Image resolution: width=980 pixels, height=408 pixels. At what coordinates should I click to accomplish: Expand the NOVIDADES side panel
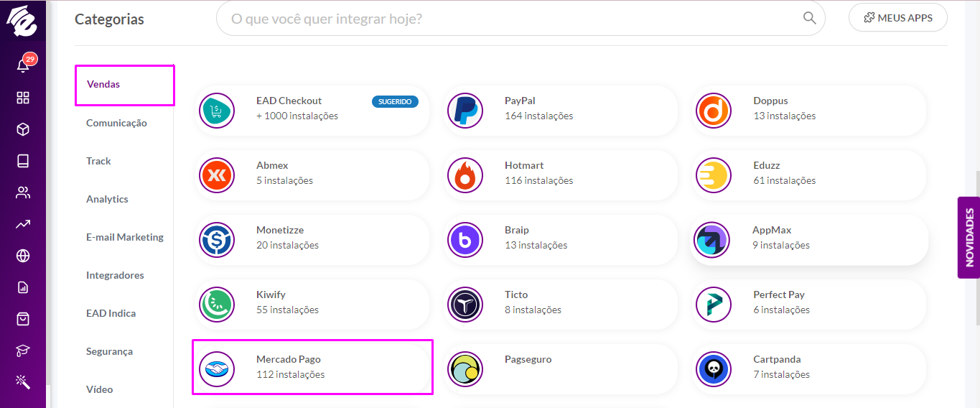(969, 238)
